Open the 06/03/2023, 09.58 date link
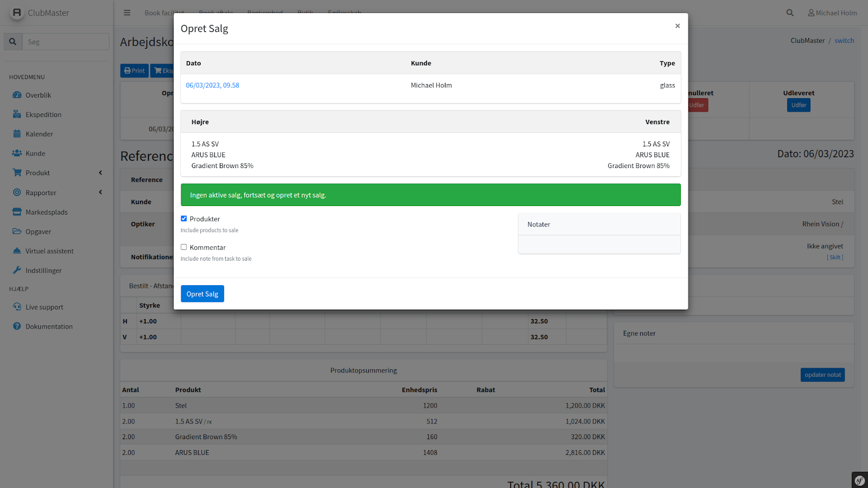Viewport: 868px width, 488px height. pyautogui.click(x=213, y=85)
